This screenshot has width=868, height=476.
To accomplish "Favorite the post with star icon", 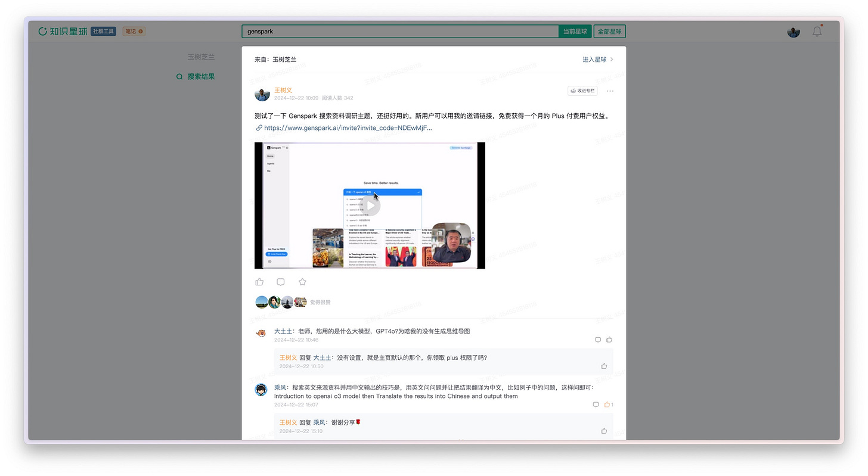I will tap(302, 282).
